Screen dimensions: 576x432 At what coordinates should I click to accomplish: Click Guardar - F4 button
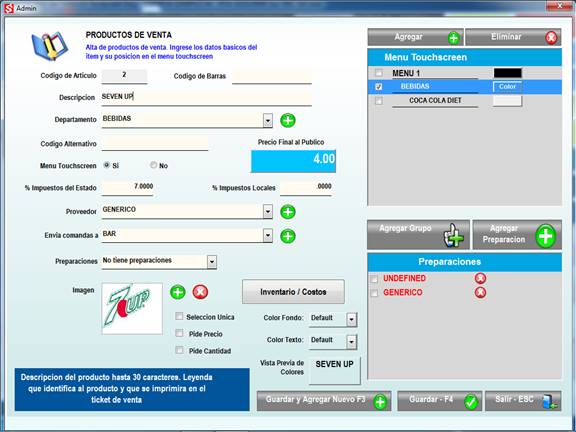[x=439, y=401]
